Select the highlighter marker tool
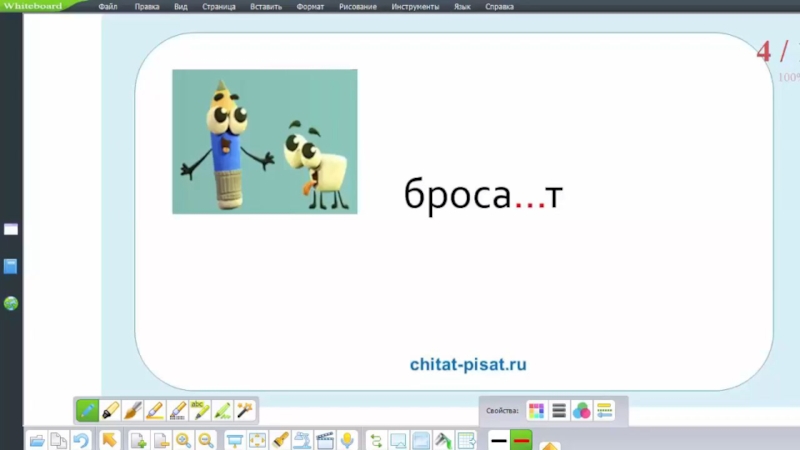 [x=111, y=410]
